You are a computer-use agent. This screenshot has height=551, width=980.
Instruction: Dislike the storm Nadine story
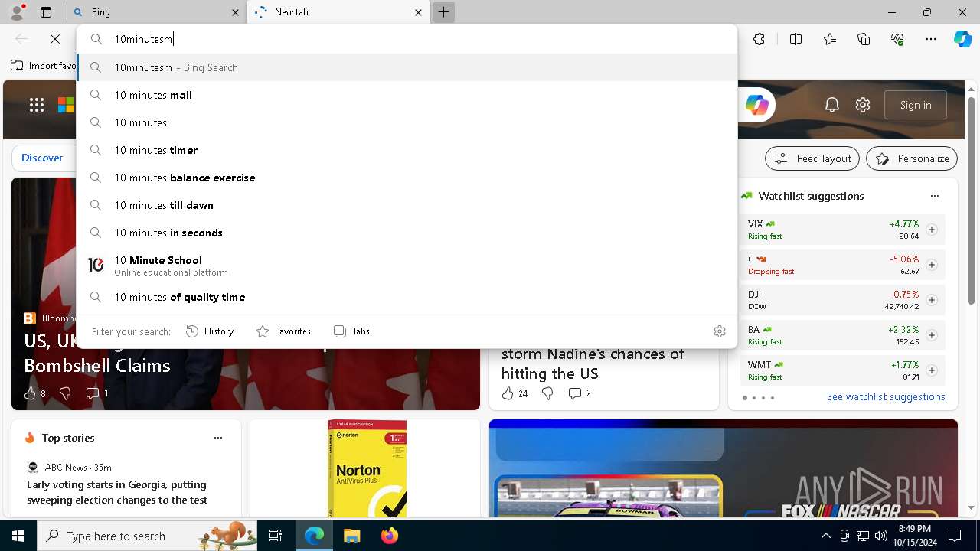pyautogui.click(x=547, y=393)
